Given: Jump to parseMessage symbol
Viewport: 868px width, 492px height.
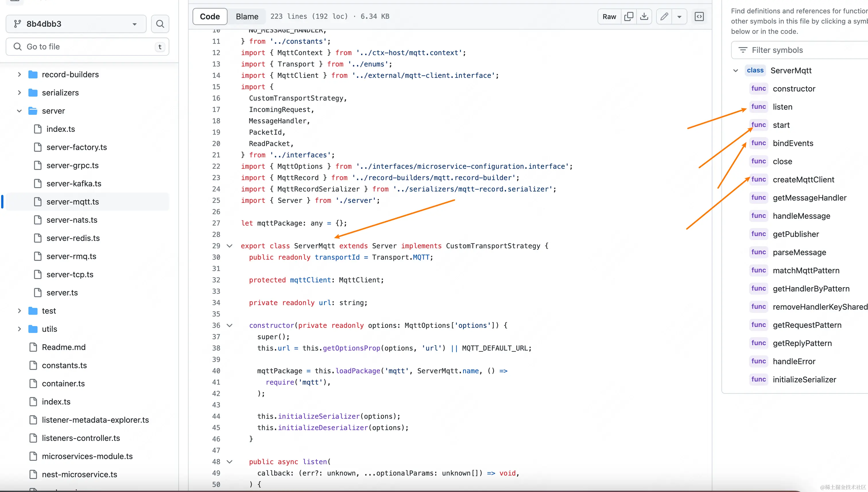Looking at the screenshot, I should pyautogui.click(x=799, y=253).
